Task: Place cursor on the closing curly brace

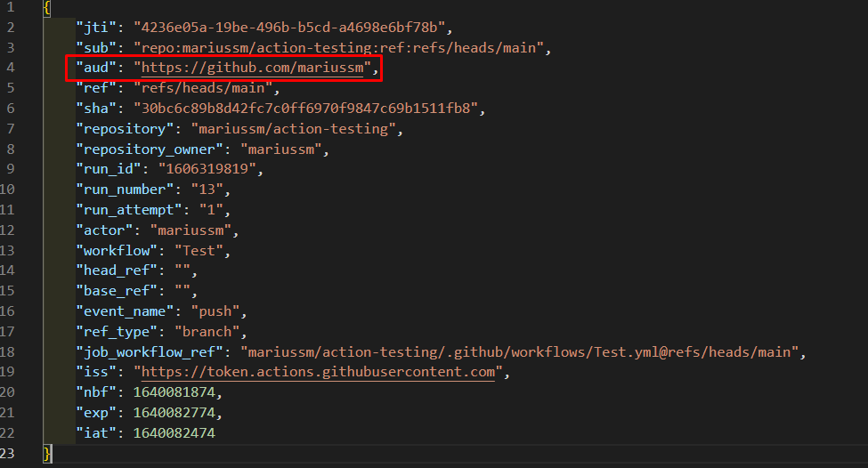Action: click(x=47, y=454)
